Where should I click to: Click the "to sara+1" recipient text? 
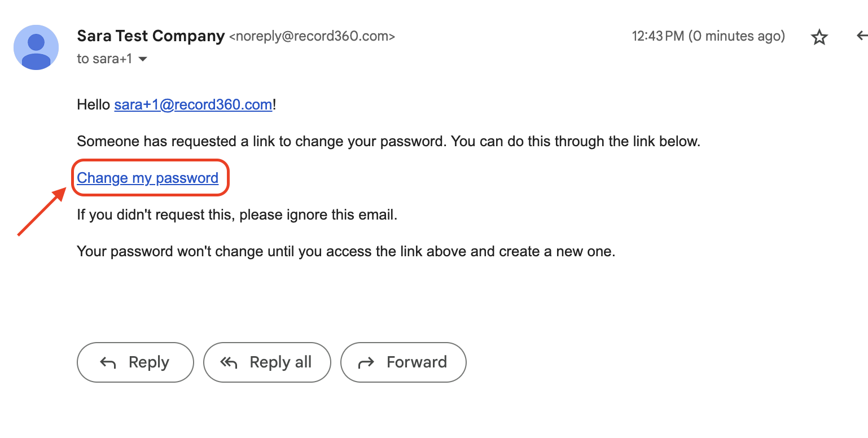104,59
